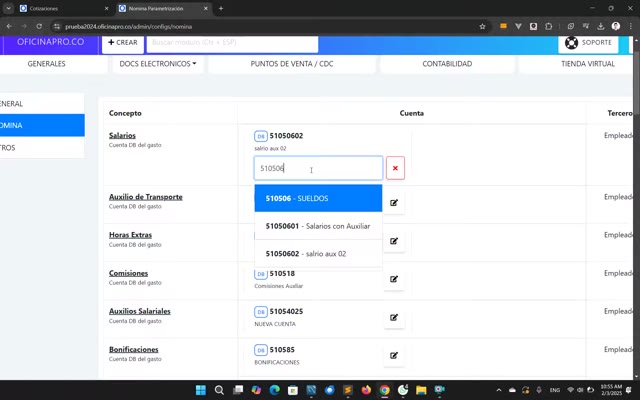
Task: Click the Salarios concept link
Action: coord(122,135)
